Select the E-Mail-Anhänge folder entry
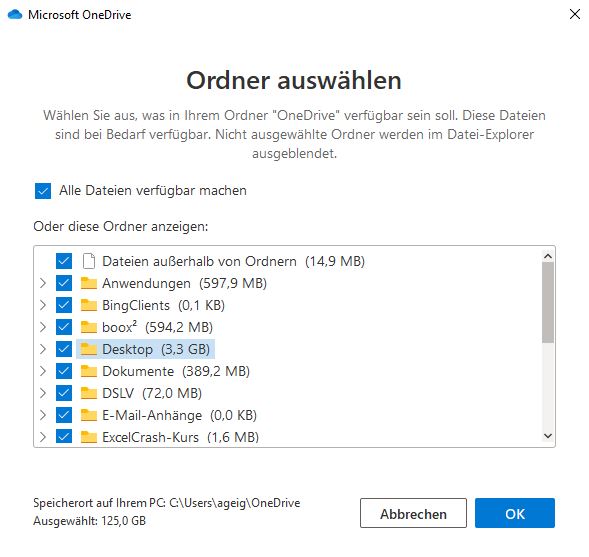Screen dimensions: 589x557 pyautogui.click(x=168, y=415)
